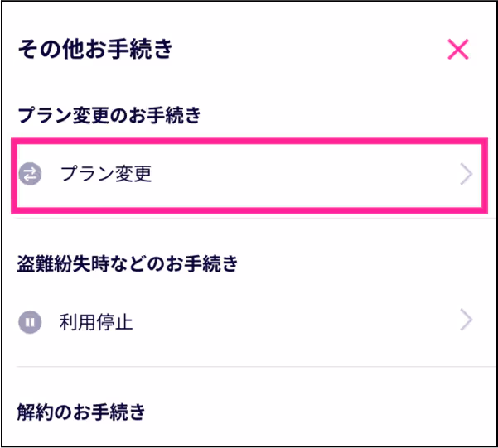Click the divider line below the 利用停止 row

click(249, 366)
